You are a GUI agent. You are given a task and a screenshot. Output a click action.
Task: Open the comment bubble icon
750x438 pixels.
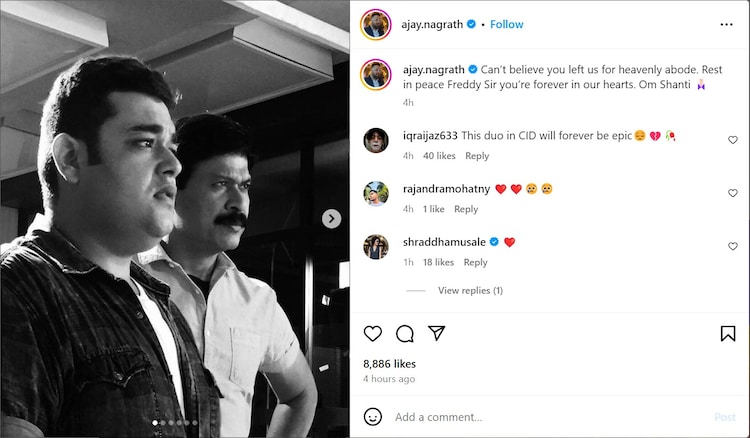(405, 333)
